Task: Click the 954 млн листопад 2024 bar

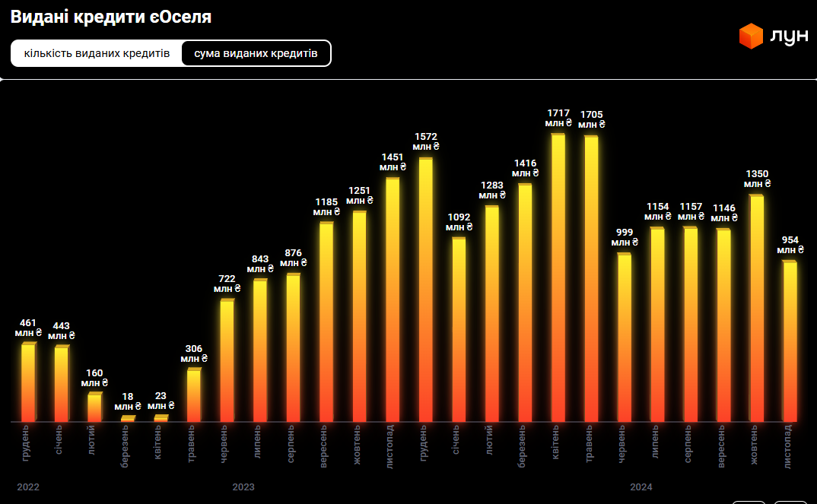Action: click(790, 341)
